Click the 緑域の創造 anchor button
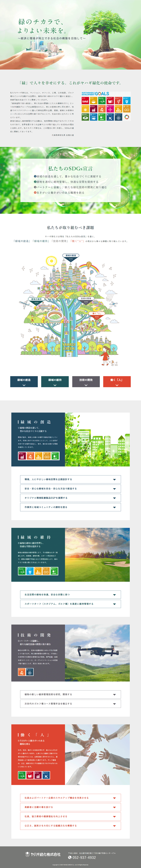This screenshot has width=141, height=868. pos(24,381)
